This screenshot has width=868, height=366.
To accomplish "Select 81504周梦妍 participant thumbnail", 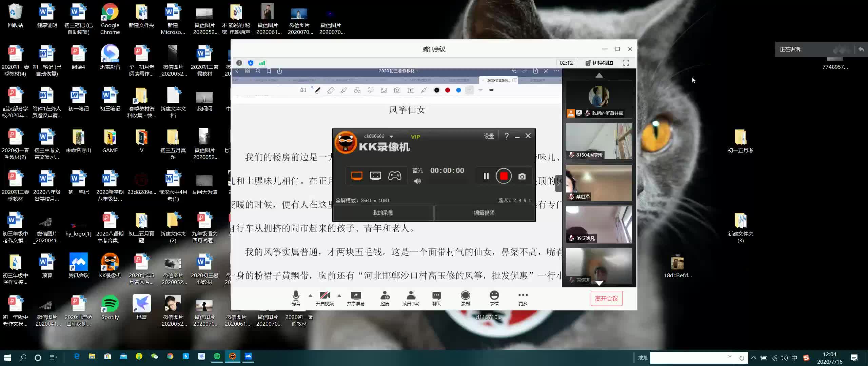I will click(x=599, y=141).
